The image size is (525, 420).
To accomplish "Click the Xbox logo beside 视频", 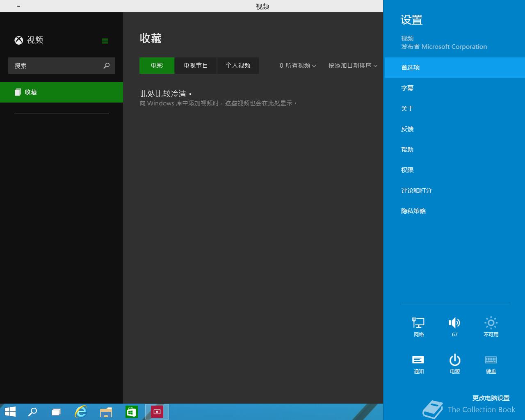I will 19,40.
